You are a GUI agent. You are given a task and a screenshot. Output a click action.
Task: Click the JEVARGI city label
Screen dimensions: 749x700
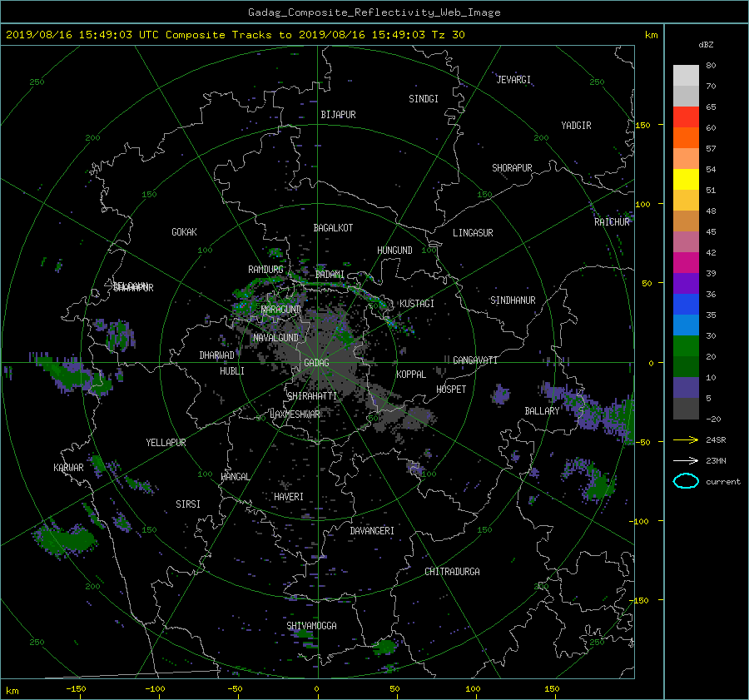tap(513, 80)
